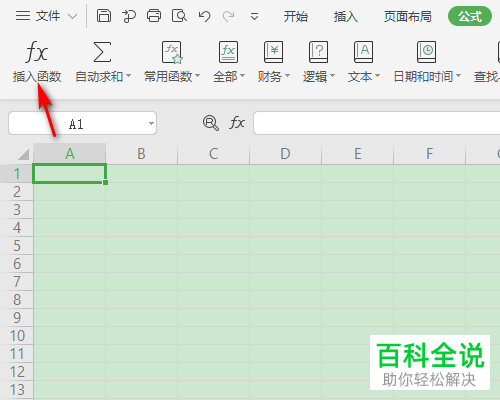500x400 pixels.
Task: Expand the 日期和时间 dropdown arrow
Action: pos(459,76)
